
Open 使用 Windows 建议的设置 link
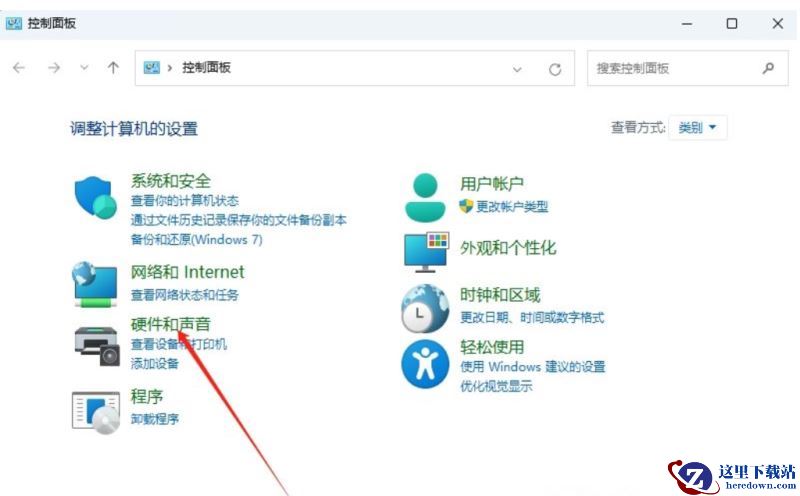[533, 366]
